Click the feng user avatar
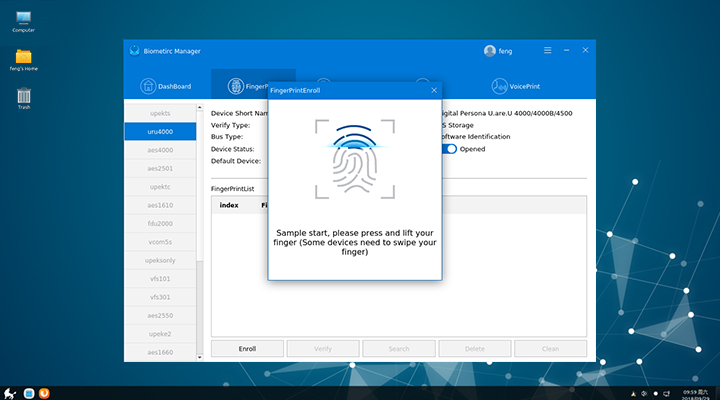Screen dimensions: 720x400 (x=490, y=51)
